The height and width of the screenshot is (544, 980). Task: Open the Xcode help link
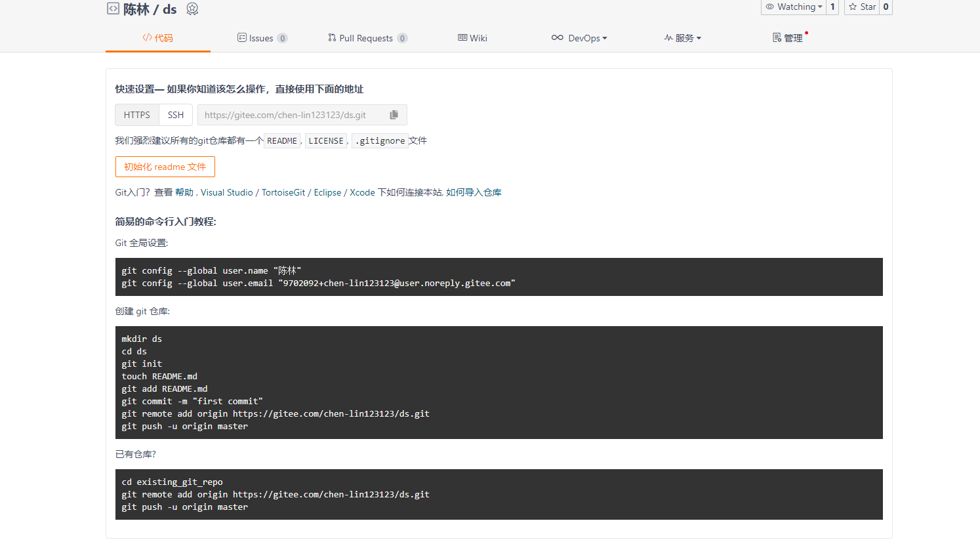[362, 192]
